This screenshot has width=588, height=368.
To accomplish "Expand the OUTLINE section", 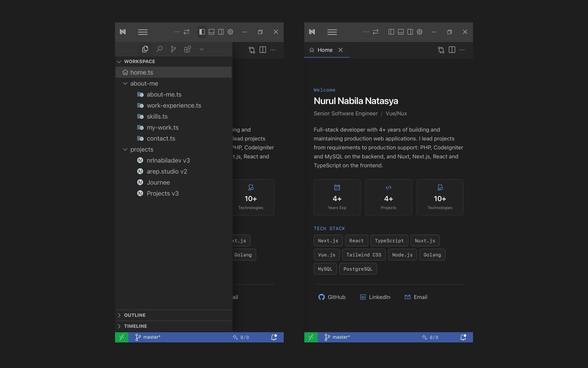I will (x=173, y=315).
